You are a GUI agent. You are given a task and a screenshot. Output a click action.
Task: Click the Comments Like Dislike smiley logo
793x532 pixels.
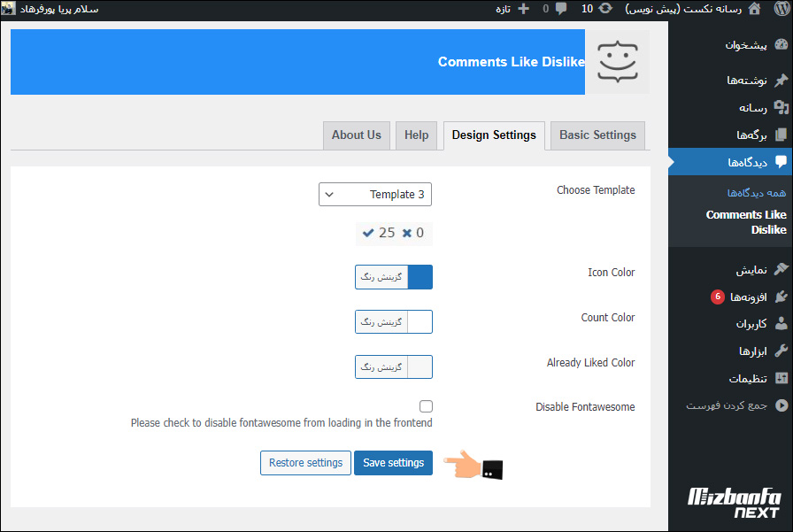click(618, 62)
